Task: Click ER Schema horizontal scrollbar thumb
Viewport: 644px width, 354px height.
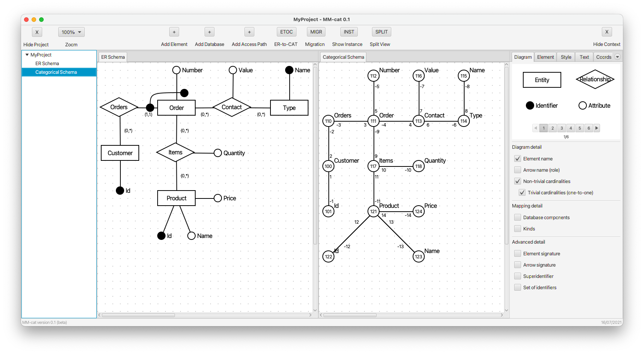Action: tap(138, 315)
